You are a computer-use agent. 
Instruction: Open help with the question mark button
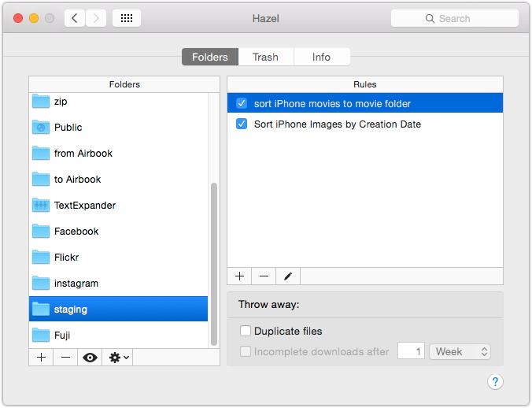pyautogui.click(x=495, y=382)
